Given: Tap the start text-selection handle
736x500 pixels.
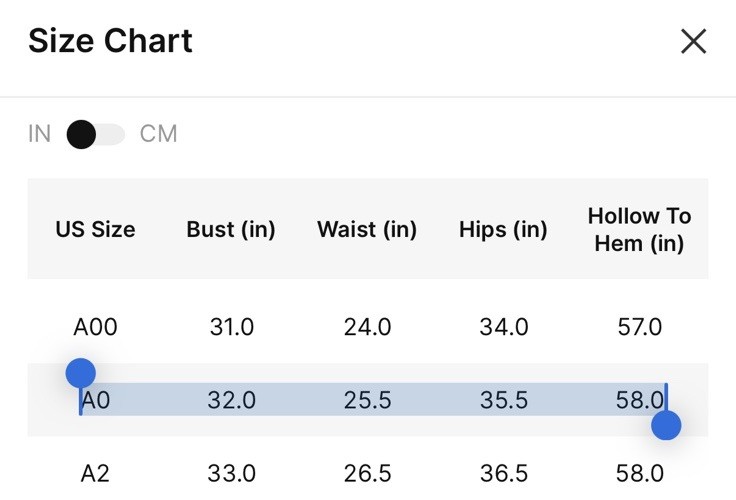Looking at the screenshot, I should 81,374.
